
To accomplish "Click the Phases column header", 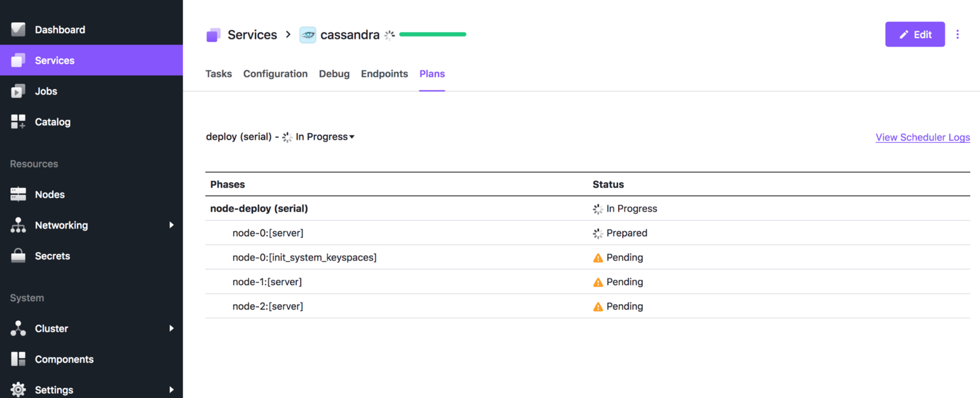I will point(227,185).
